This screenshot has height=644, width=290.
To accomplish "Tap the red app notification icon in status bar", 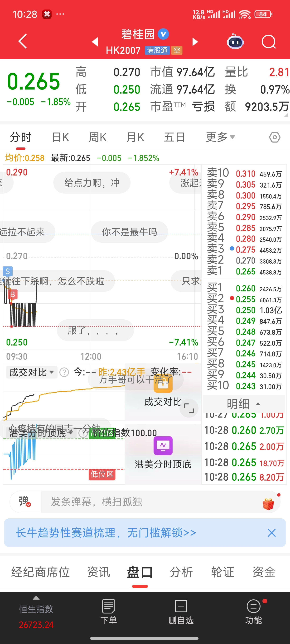I will pyautogui.click(x=47, y=14).
